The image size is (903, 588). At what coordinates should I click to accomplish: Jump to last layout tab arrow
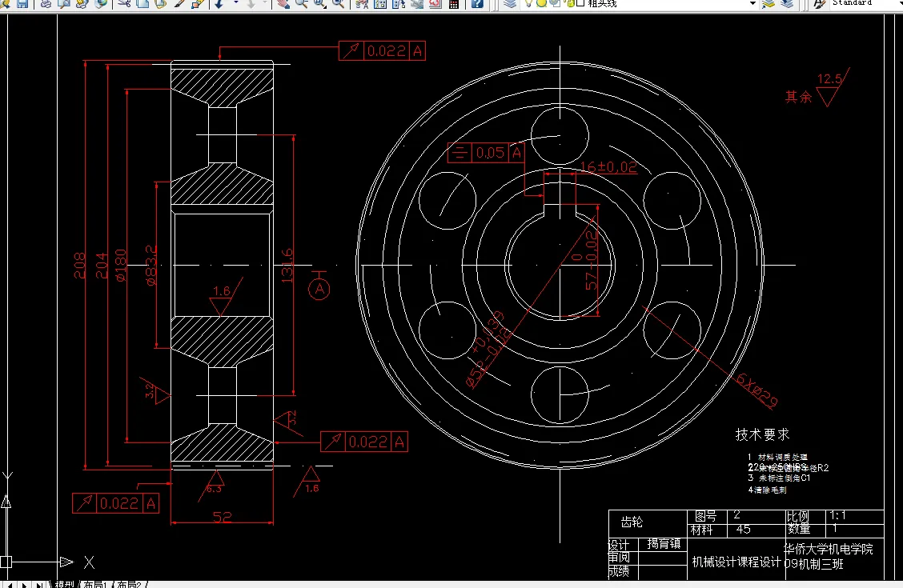[39, 585]
